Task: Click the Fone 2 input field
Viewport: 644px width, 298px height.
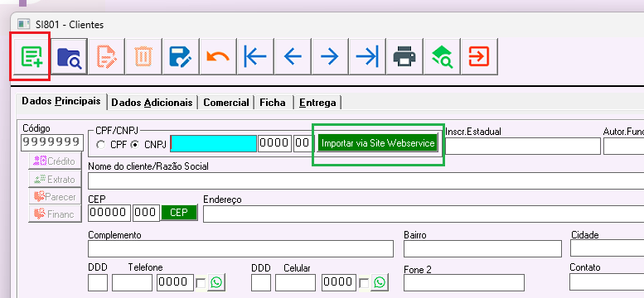Action: pos(464,282)
